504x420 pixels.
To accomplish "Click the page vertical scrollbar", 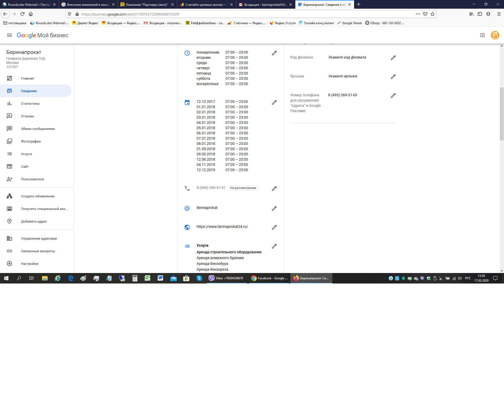I will tap(502, 114).
